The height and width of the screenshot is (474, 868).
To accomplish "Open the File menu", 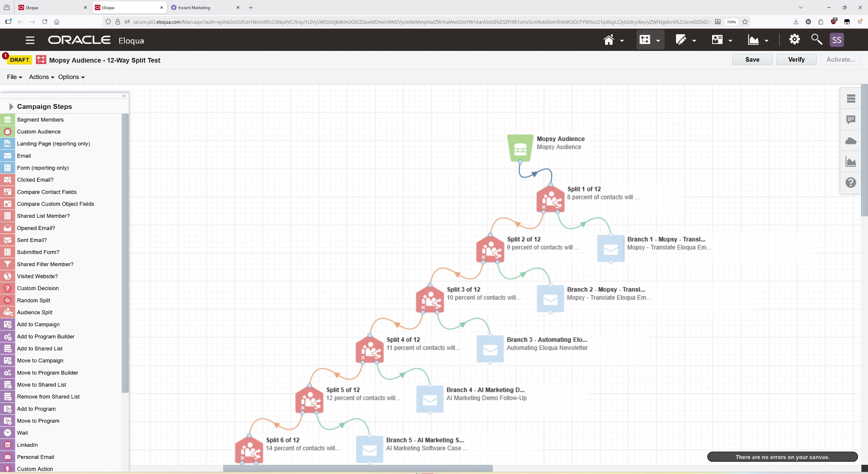I will (14, 77).
